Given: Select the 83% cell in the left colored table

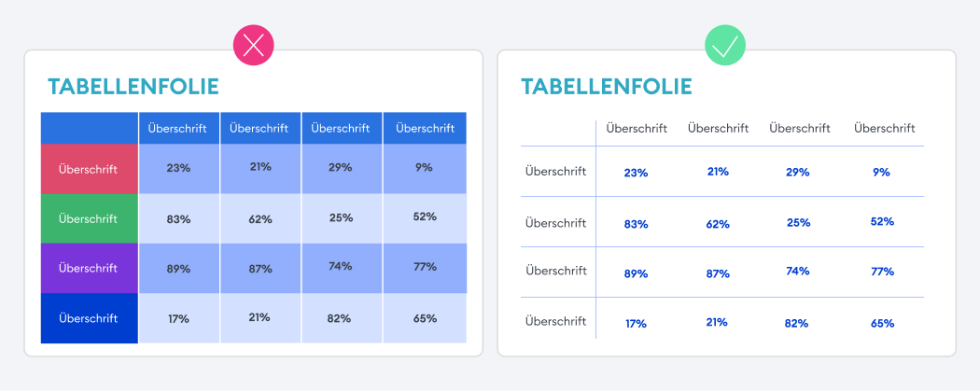Looking at the screenshot, I should tap(178, 219).
